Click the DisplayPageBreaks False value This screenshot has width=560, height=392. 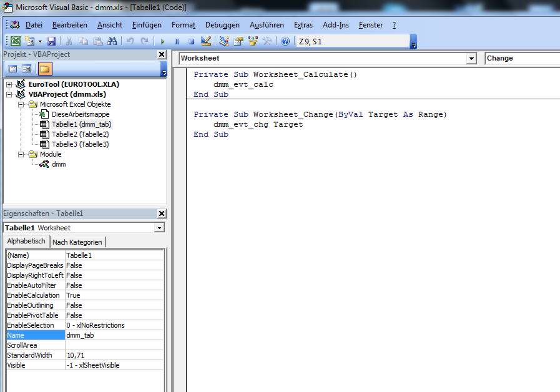pyautogui.click(x=114, y=265)
